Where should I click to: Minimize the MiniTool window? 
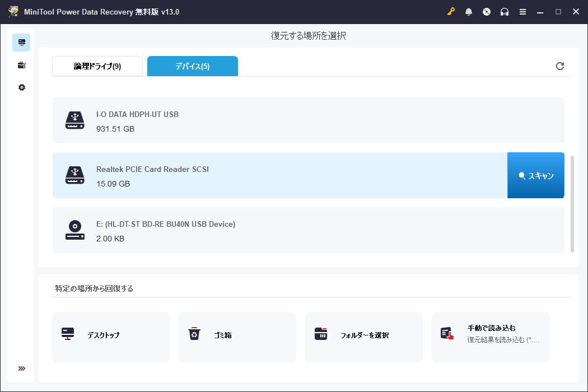coord(540,12)
